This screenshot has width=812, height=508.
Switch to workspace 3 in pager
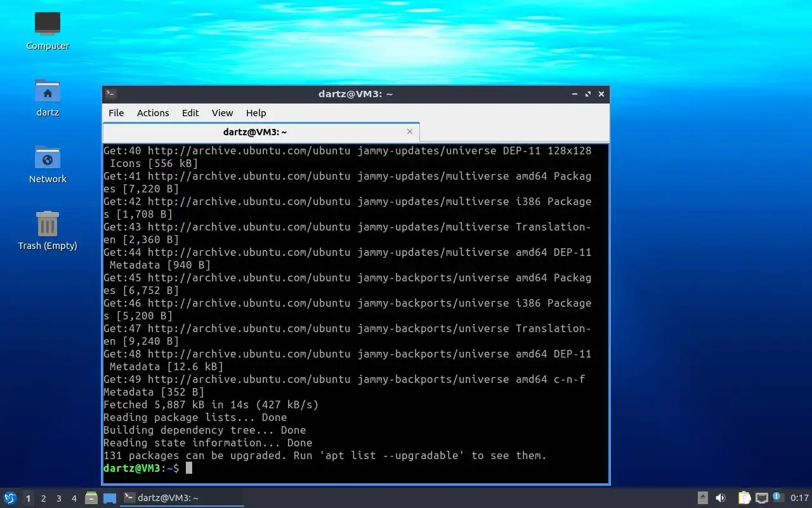click(x=58, y=498)
